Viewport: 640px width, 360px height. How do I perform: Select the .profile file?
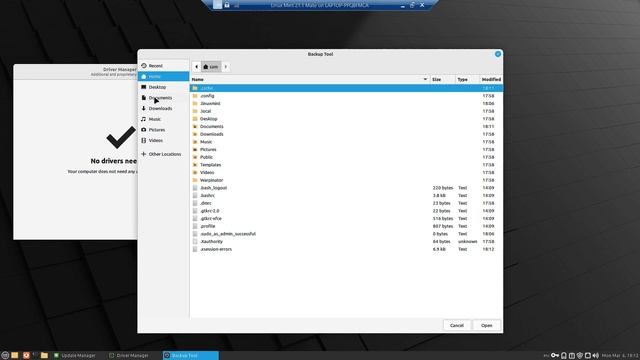tap(346, 226)
